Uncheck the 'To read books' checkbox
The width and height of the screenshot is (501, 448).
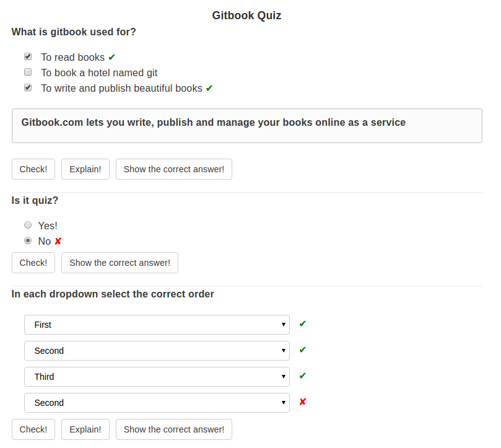28,56
